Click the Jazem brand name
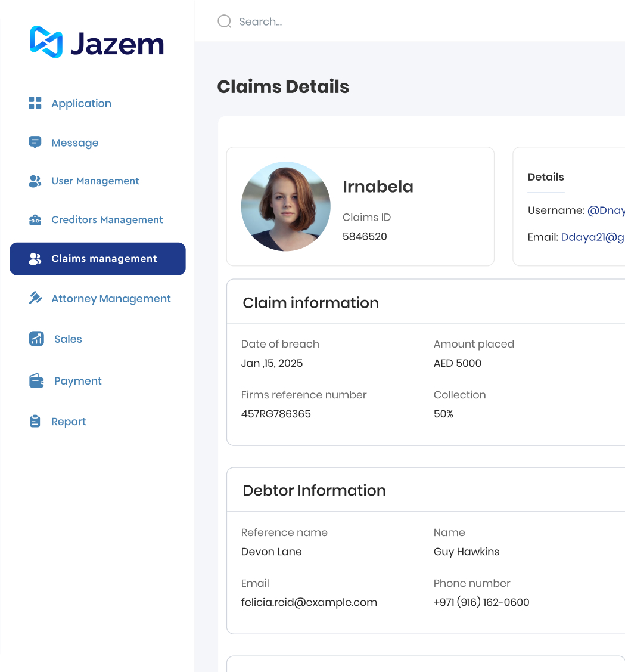 click(x=117, y=44)
